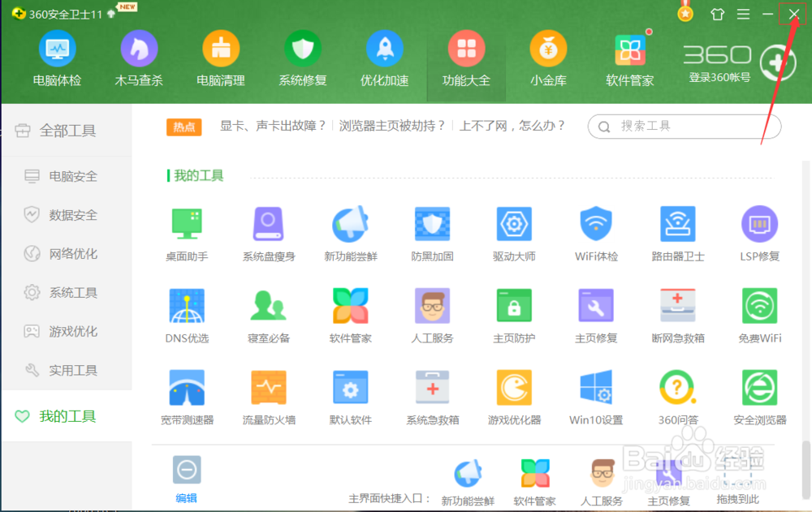This screenshot has height=512, width=812.
Task: Open the medal badge icon in title bar
Action: 685,13
